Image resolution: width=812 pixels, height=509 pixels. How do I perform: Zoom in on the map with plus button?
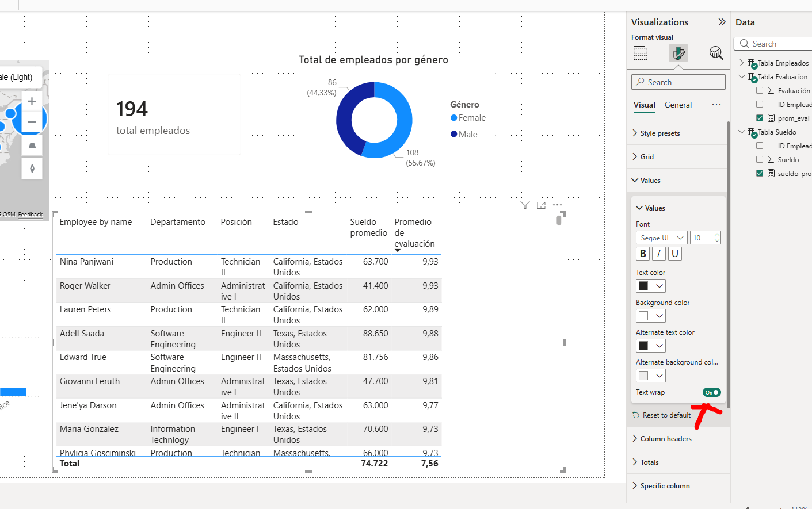pos(32,101)
